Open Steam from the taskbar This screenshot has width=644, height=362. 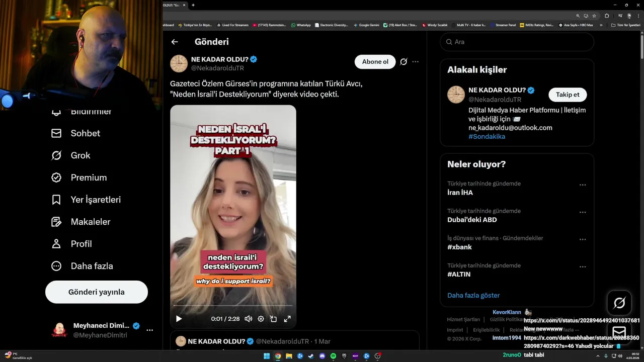pyautogui.click(x=311, y=356)
